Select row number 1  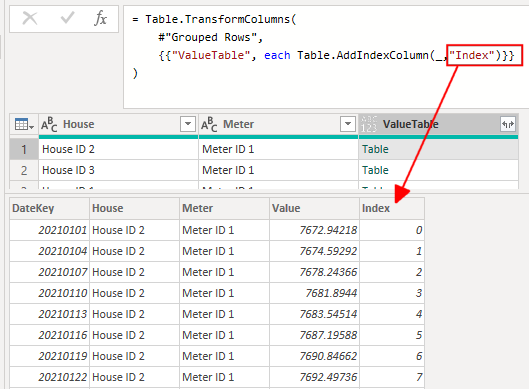tap(24, 149)
